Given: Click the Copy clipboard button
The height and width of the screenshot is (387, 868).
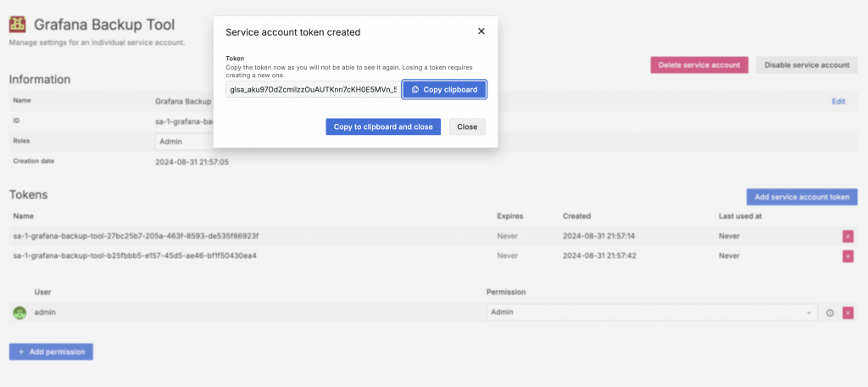Looking at the screenshot, I should click(444, 90).
